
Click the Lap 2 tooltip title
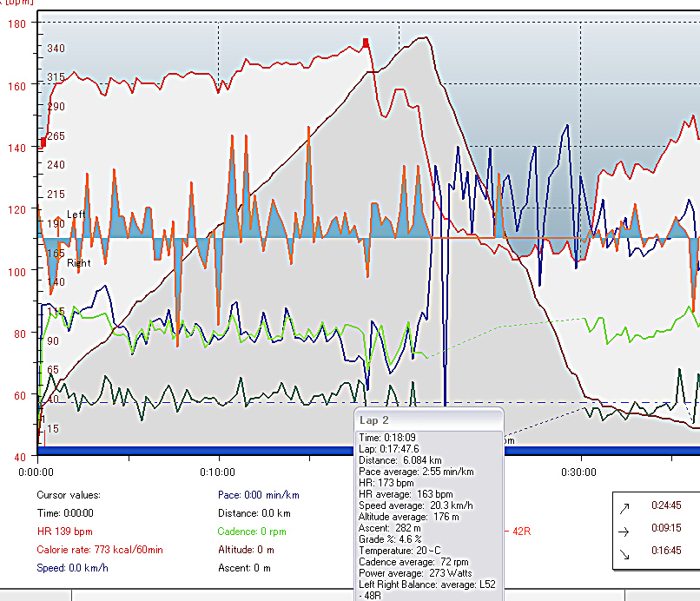click(374, 420)
